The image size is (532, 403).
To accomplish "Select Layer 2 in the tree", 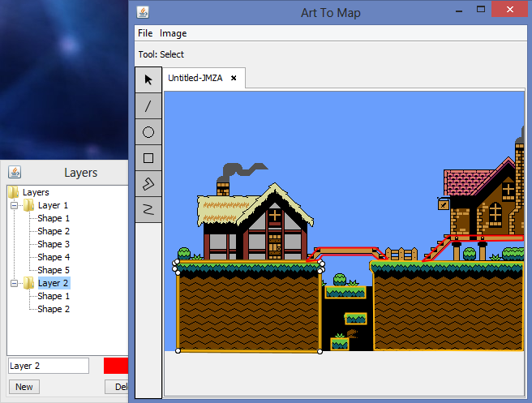I will click(54, 283).
